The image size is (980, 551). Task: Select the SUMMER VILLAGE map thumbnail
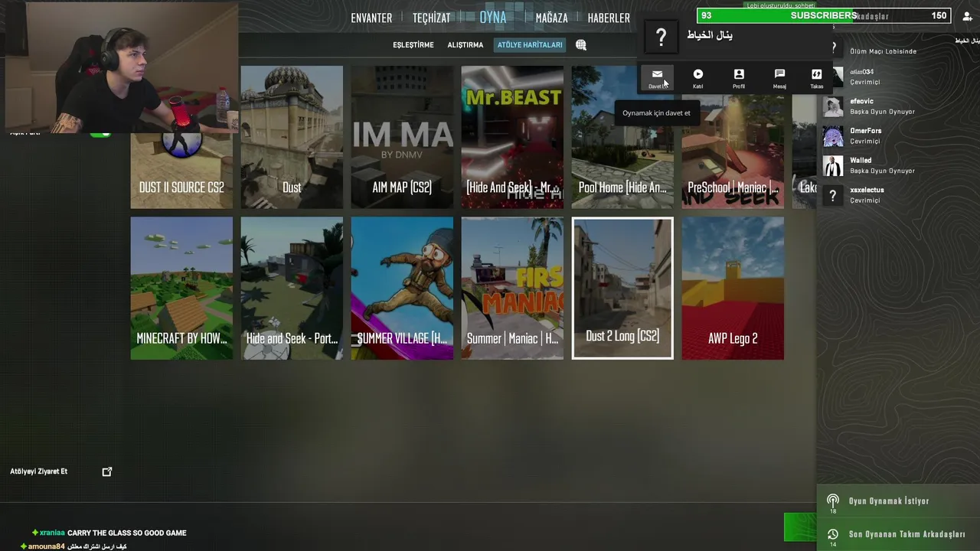(402, 289)
